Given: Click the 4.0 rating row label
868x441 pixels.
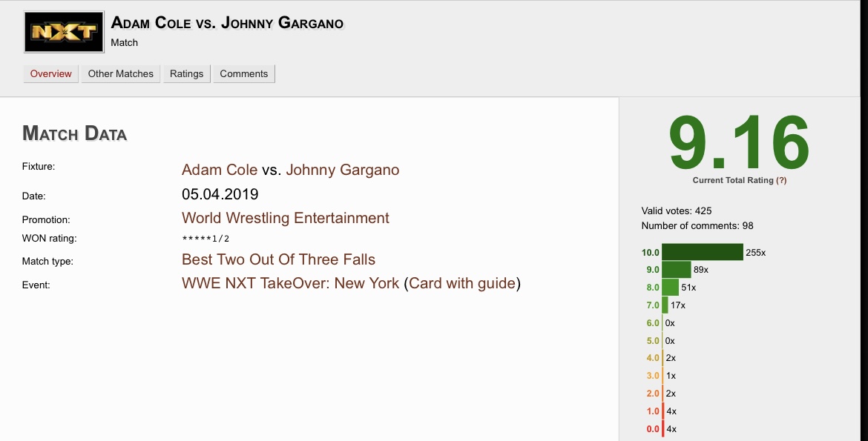Looking at the screenshot, I should tap(653, 358).
